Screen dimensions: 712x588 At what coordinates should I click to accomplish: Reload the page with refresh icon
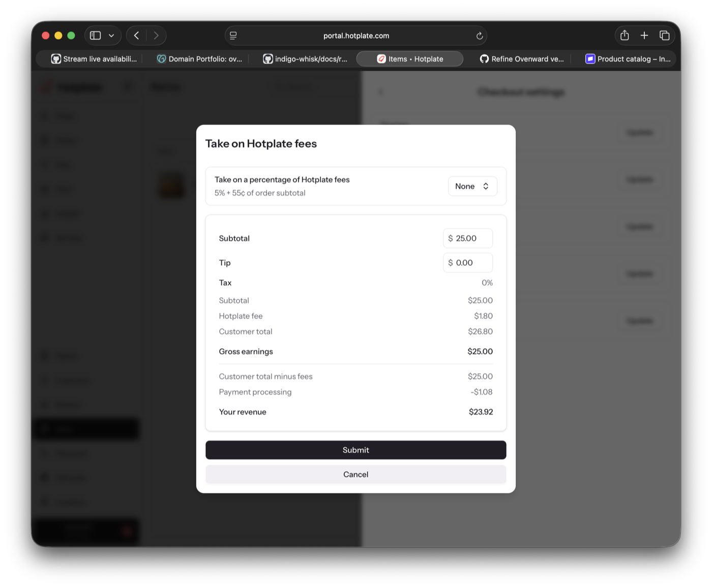click(479, 36)
